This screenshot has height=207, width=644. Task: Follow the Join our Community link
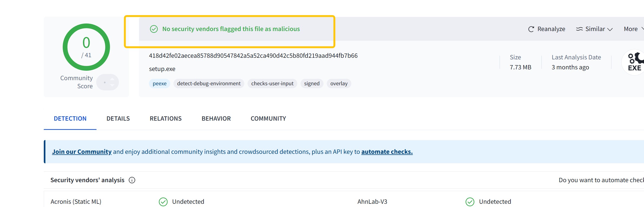82,152
